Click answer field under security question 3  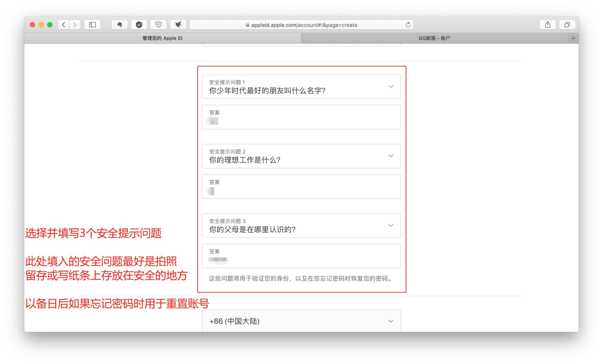click(x=301, y=256)
